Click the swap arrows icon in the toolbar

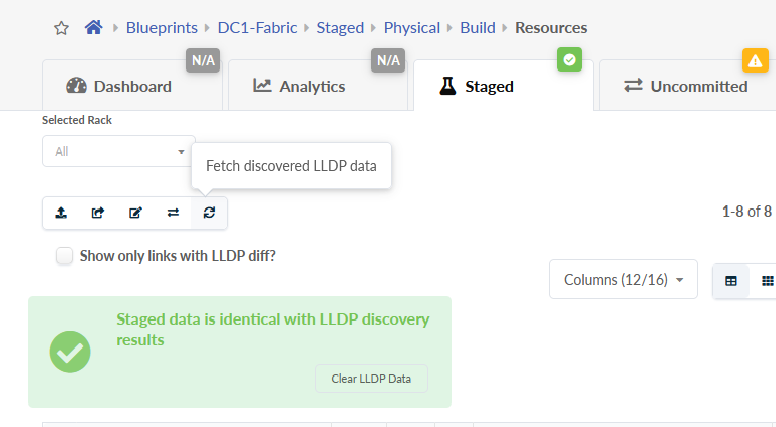[x=172, y=212]
